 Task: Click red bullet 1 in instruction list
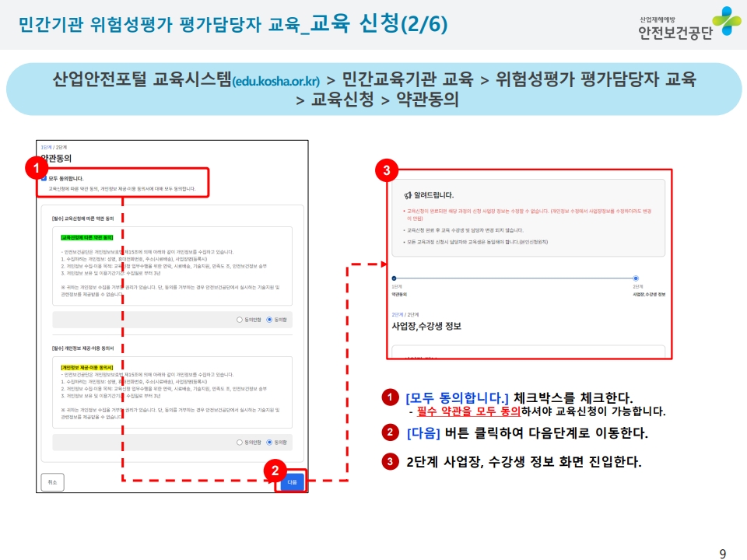pyautogui.click(x=388, y=397)
